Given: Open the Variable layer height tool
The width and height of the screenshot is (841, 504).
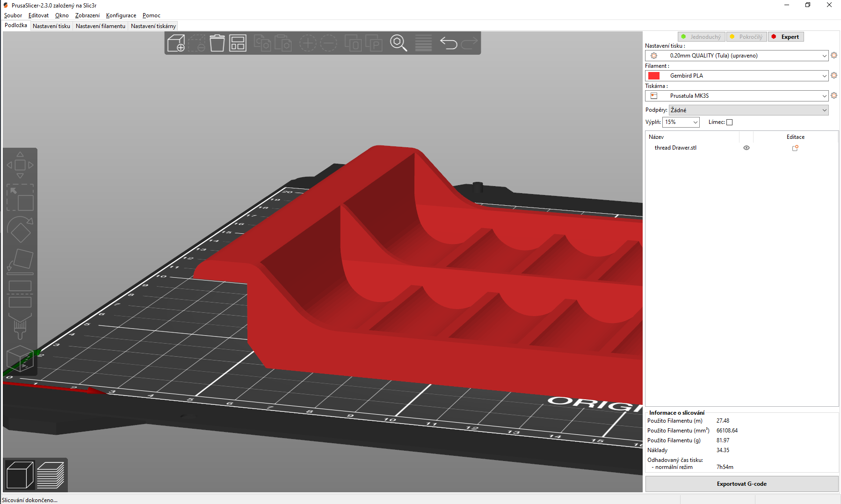Looking at the screenshot, I should (423, 43).
